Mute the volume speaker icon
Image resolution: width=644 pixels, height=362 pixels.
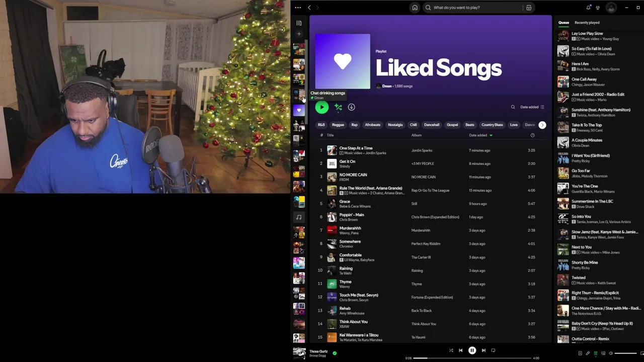(611, 353)
